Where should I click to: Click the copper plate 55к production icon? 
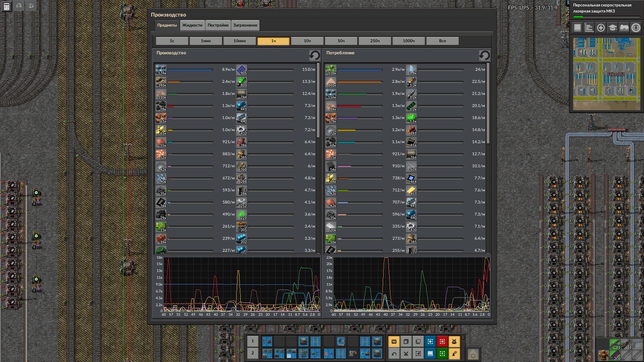(161, 142)
